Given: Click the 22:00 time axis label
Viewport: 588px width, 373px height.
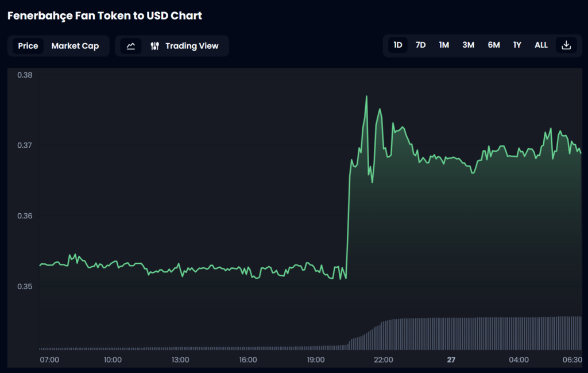Looking at the screenshot, I should (x=383, y=360).
